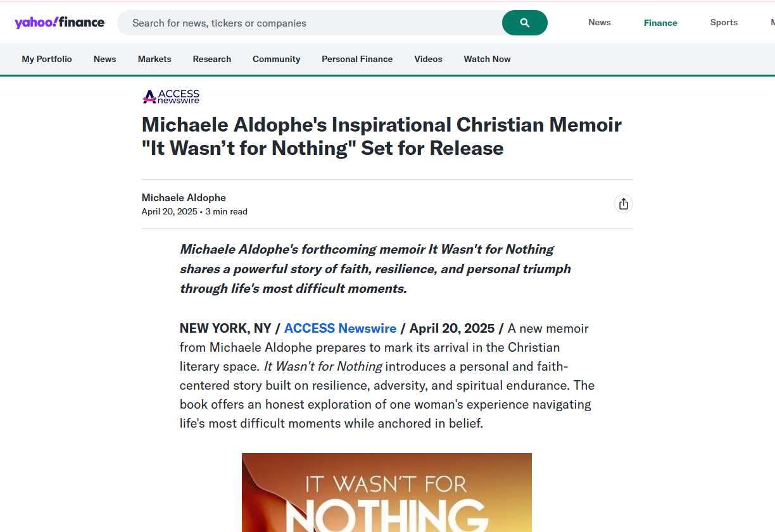775x532 pixels.
Task: Select the Research menu item
Action: click(211, 59)
